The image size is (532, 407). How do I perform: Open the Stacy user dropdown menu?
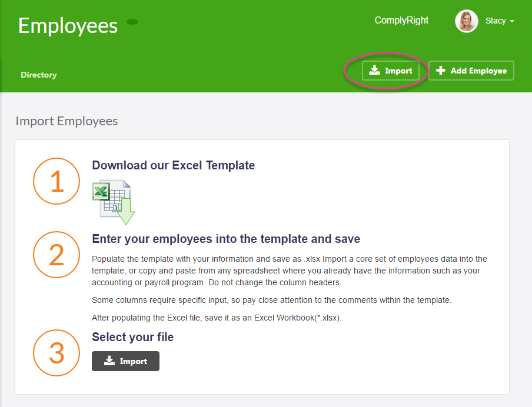500,21
